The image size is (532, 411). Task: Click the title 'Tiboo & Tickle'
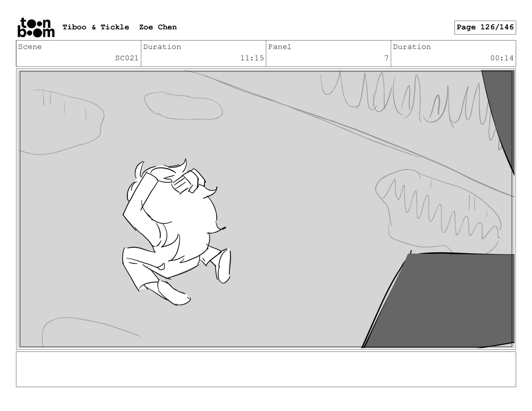pyautogui.click(x=96, y=27)
